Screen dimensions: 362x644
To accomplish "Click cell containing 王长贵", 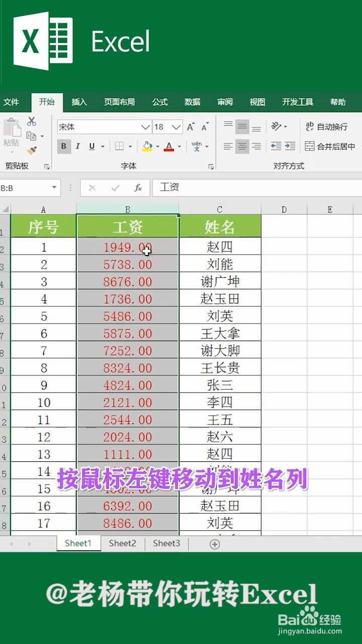I will [220, 368].
